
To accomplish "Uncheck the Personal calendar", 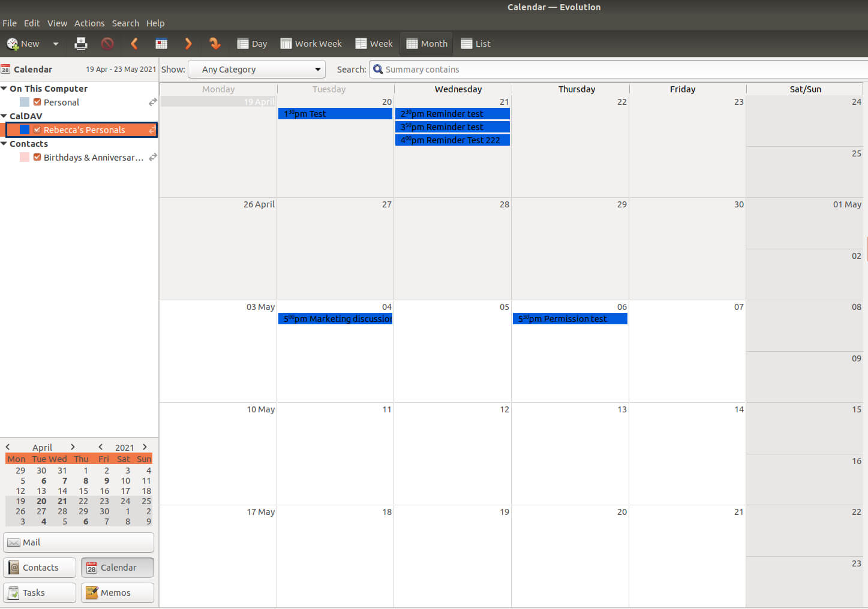I will tap(37, 102).
